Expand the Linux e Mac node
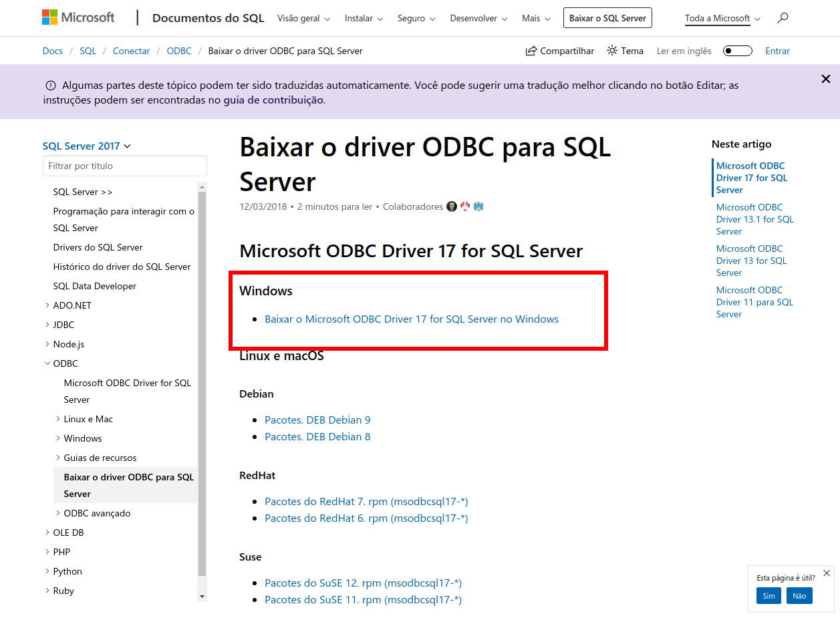This screenshot has width=840, height=618. click(58, 419)
